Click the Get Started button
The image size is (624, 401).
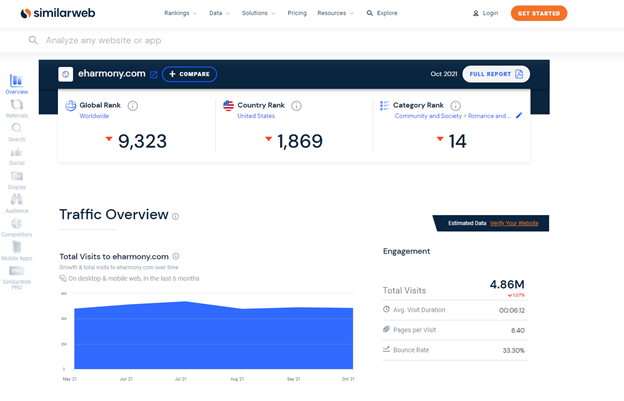pyautogui.click(x=538, y=13)
